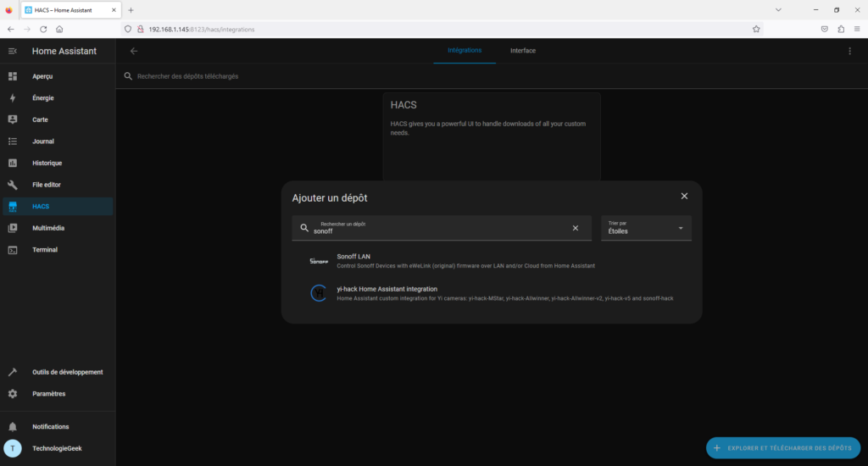
Task: Open the HACS three-dot overflow menu
Action: [x=849, y=51]
